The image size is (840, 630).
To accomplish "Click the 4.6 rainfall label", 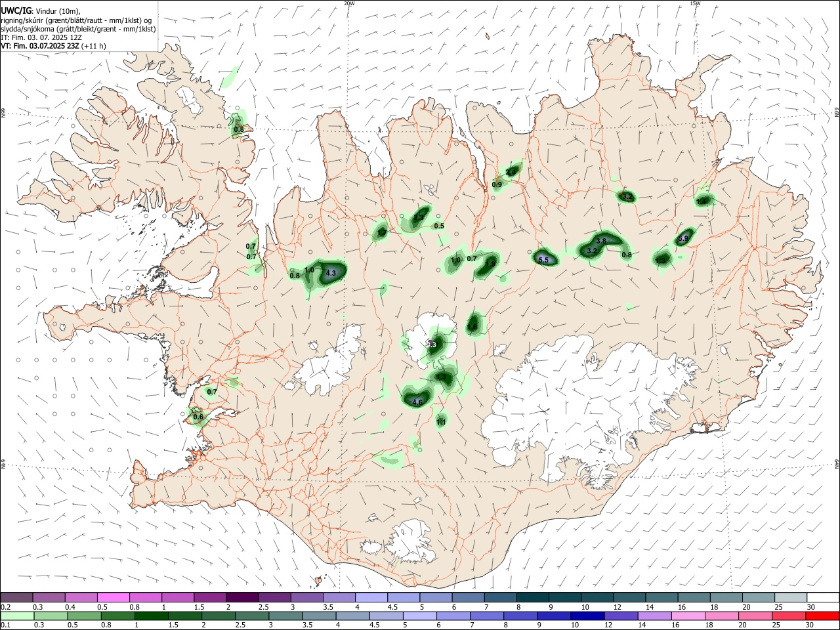I will pyautogui.click(x=417, y=403).
